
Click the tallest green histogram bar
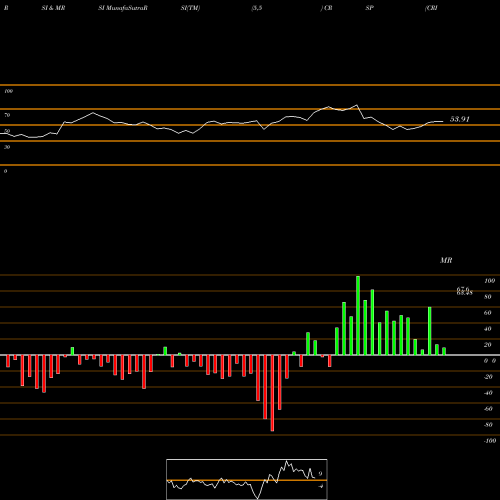tap(358, 315)
